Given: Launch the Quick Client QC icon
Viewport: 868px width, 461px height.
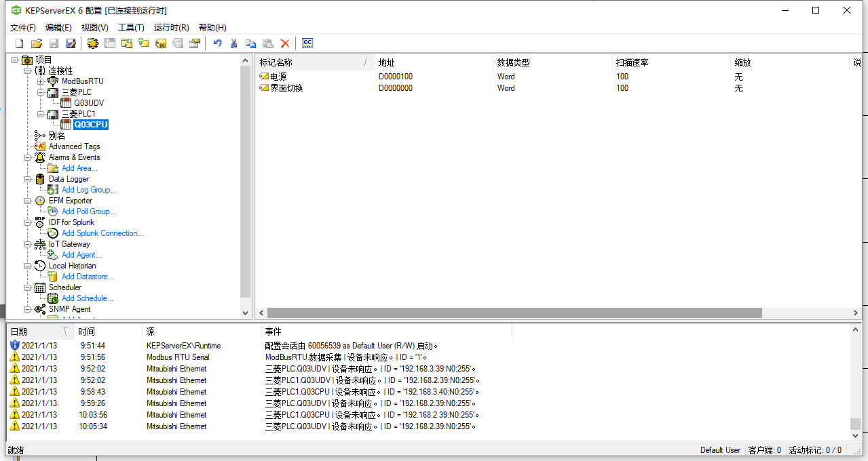Looking at the screenshot, I should 307,43.
